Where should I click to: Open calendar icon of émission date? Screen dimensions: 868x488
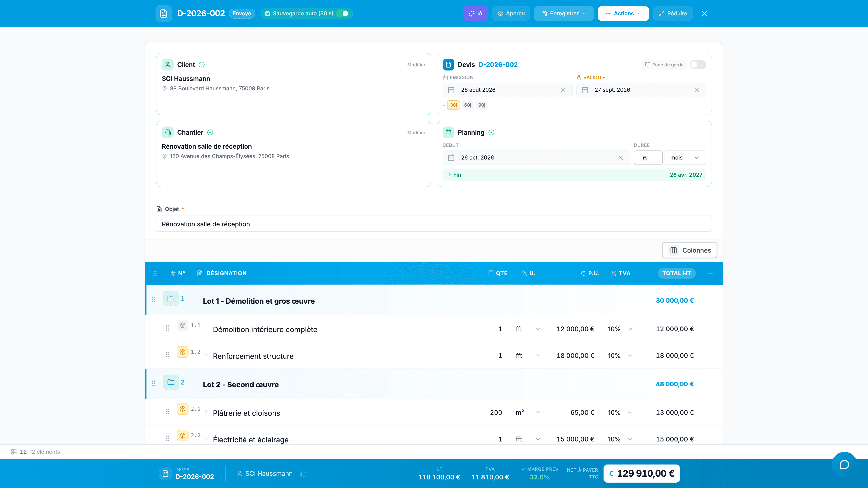click(x=451, y=90)
